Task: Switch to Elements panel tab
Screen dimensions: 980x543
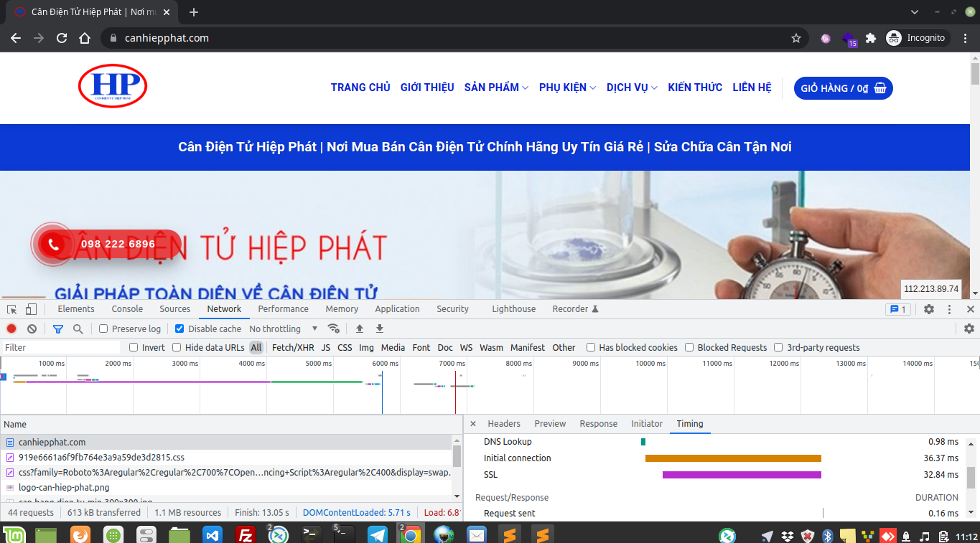Action: click(76, 309)
